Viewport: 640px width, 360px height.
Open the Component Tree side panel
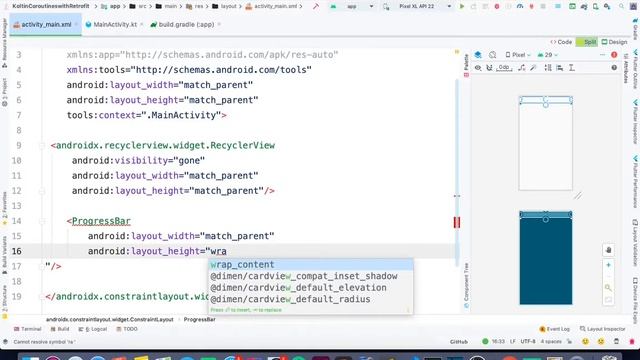point(466,286)
